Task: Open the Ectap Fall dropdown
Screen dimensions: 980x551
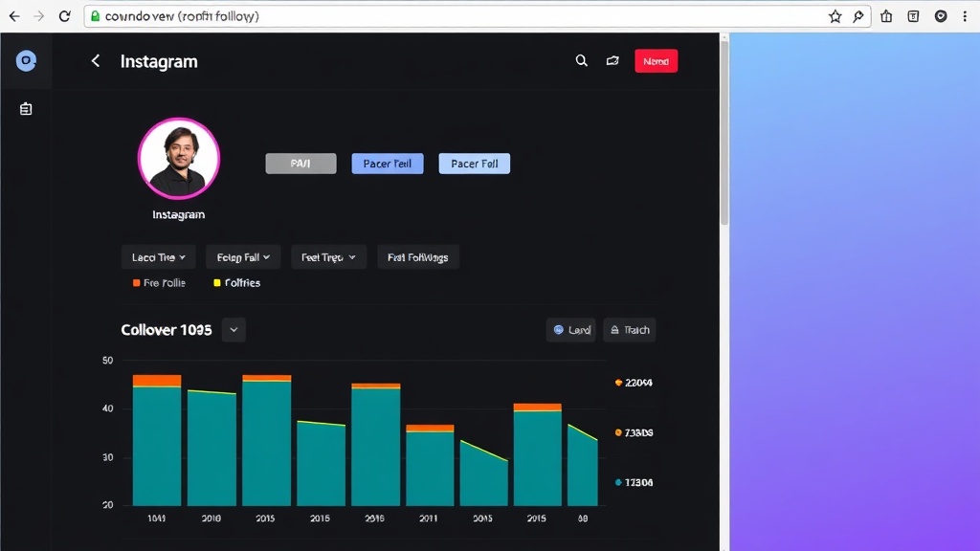Action: click(243, 257)
